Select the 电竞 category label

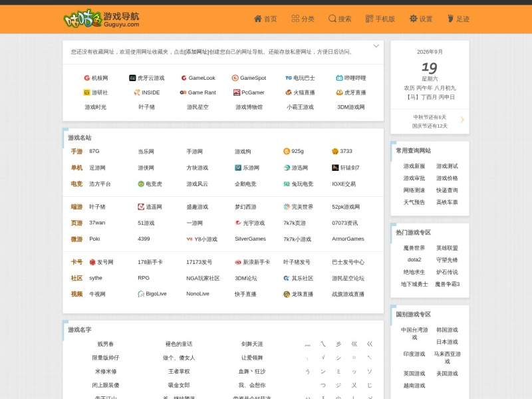tap(76, 184)
